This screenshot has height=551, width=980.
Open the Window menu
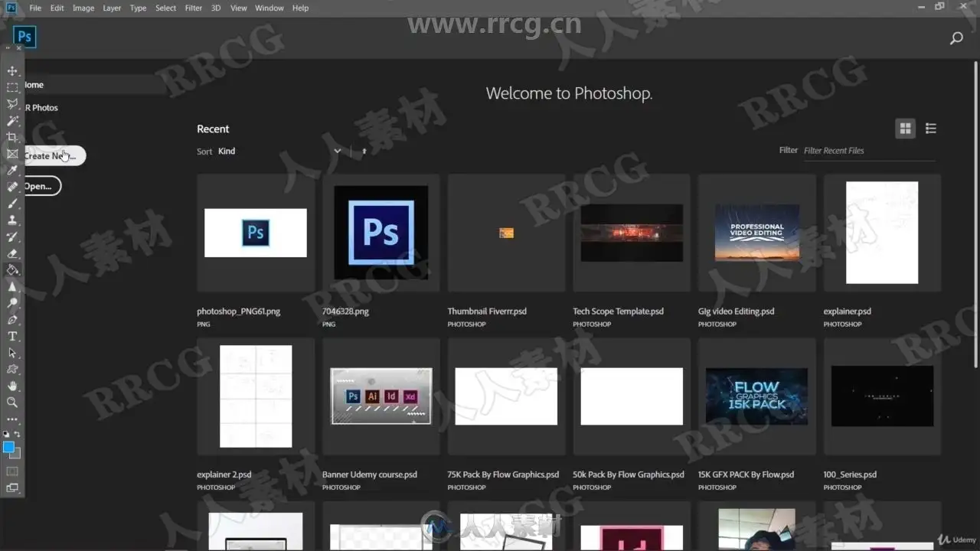(x=269, y=8)
